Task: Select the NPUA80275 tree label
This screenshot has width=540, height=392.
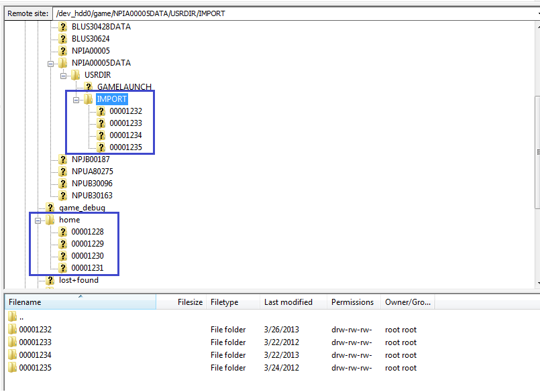Action: pyautogui.click(x=93, y=172)
